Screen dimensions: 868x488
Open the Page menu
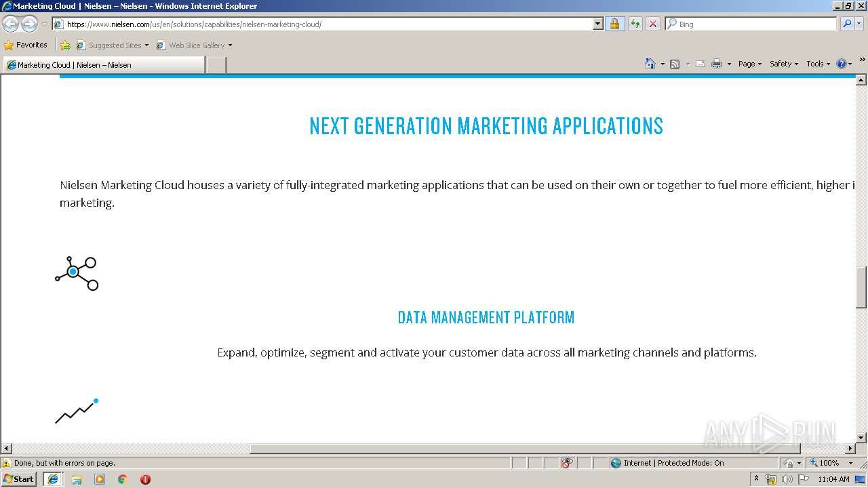click(x=749, y=64)
